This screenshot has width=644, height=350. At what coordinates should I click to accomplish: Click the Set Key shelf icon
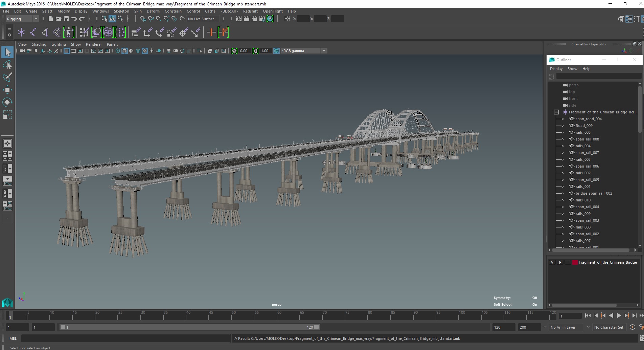(x=224, y=32)
